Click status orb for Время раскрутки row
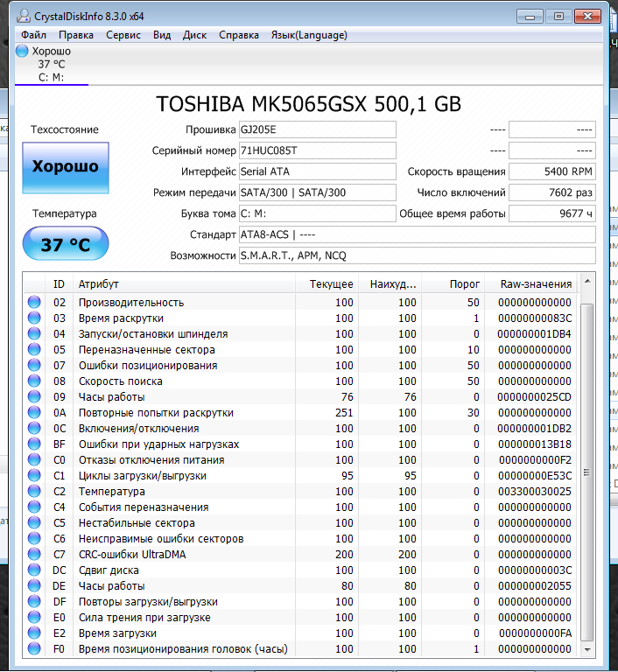The width and height of the screenshot is (618, 672). 34,318
